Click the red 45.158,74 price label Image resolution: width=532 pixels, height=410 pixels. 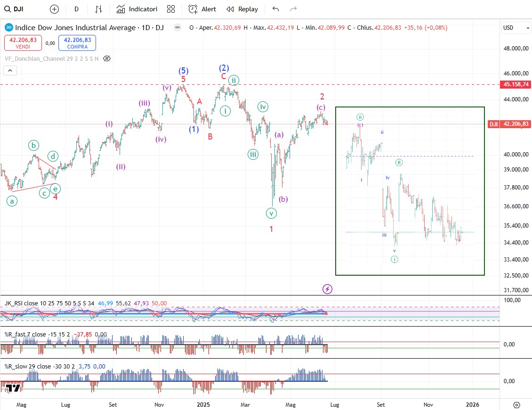coord(516,84)
